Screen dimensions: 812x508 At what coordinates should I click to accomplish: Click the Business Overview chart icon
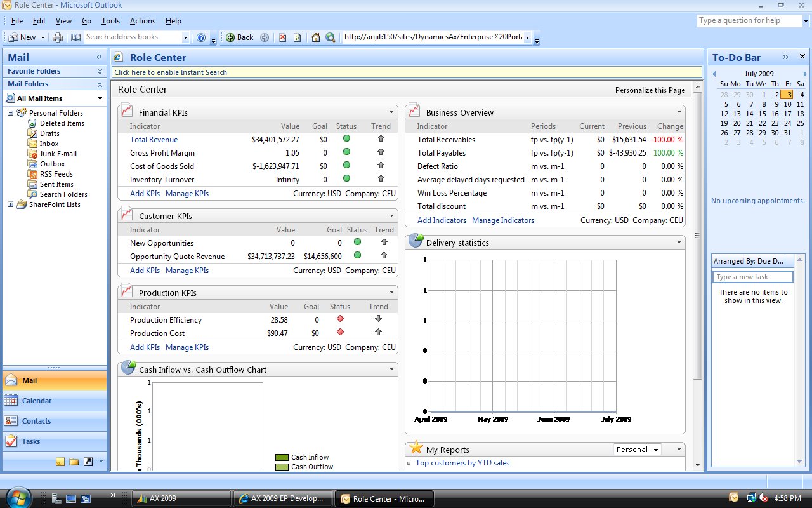pyautogui.click(x=413, y=110)
